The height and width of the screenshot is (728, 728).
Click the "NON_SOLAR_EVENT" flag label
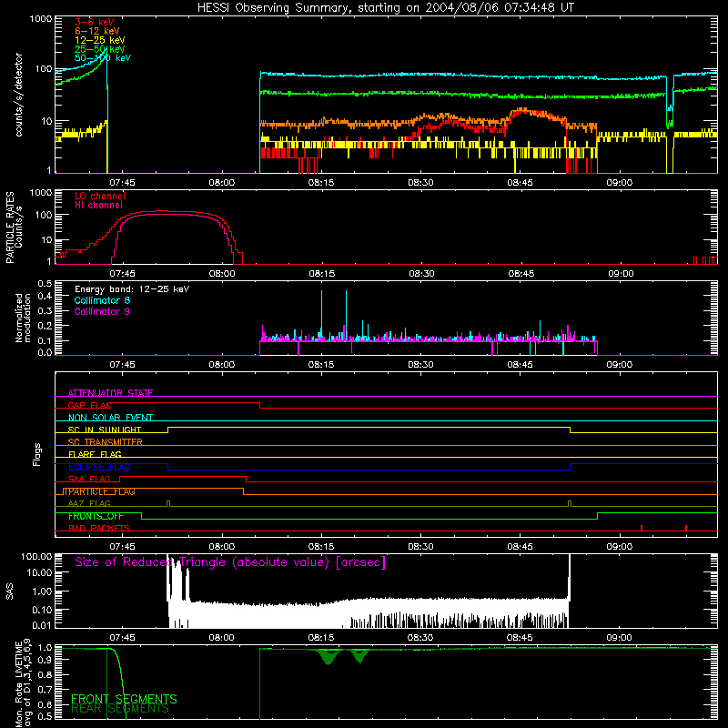(x=110, y=418)
